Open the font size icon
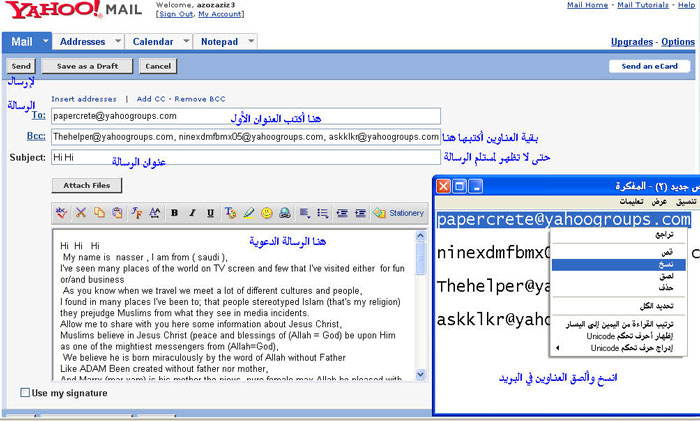 [x=154, y=213]
